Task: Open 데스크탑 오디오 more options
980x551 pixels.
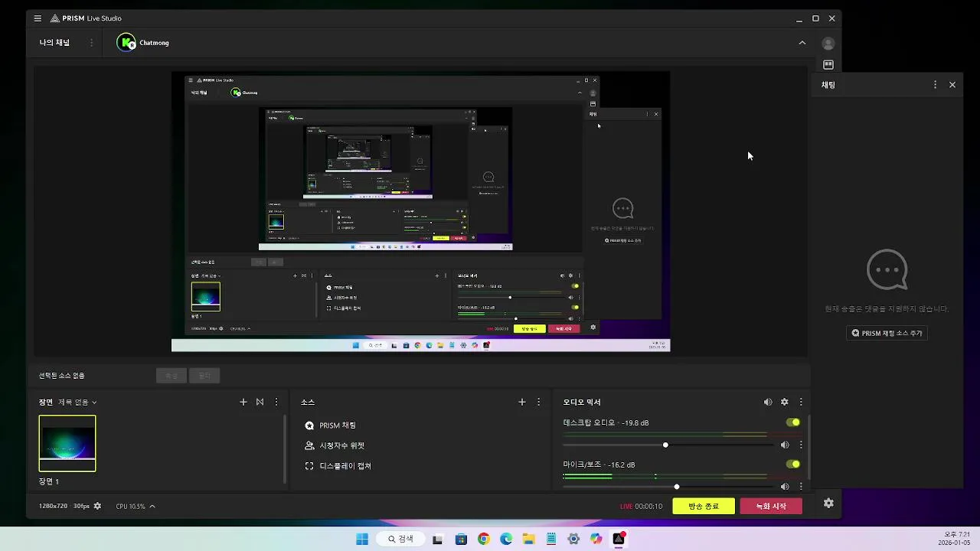Action: pos(801,445)
